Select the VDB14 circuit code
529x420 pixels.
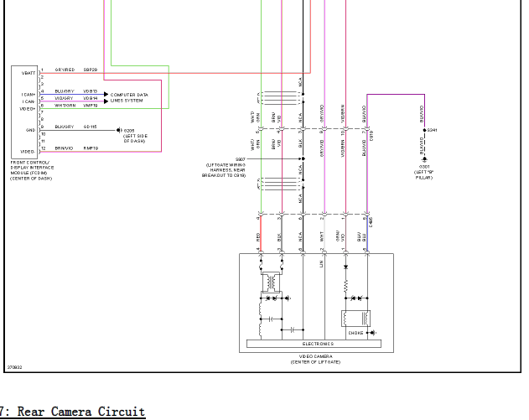[x=91, y=98]
